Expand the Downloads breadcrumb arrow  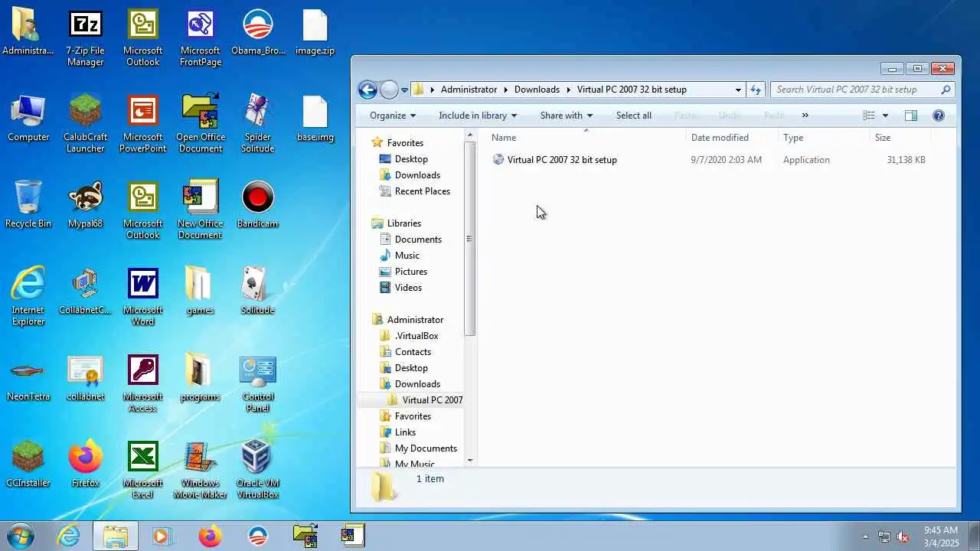568,90
